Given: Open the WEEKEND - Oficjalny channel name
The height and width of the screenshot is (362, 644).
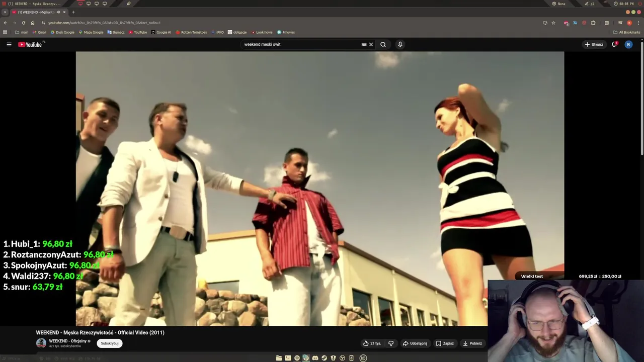Looking at the screenshot, I should pyautogui.click(x=68, y=341).
